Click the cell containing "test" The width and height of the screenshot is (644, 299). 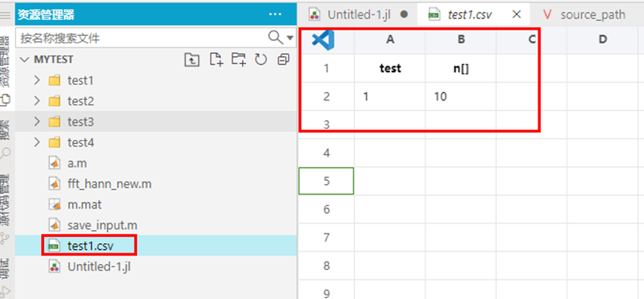390,69
